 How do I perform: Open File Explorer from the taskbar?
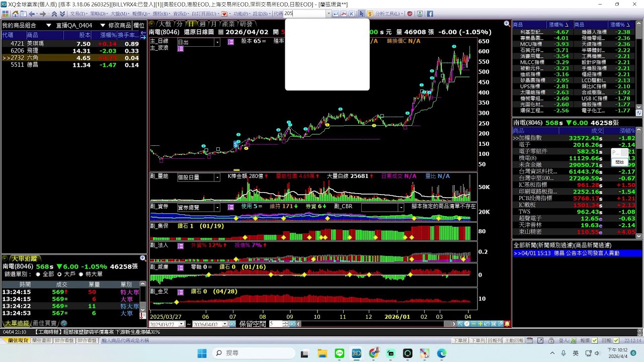[x=322, y=353]
